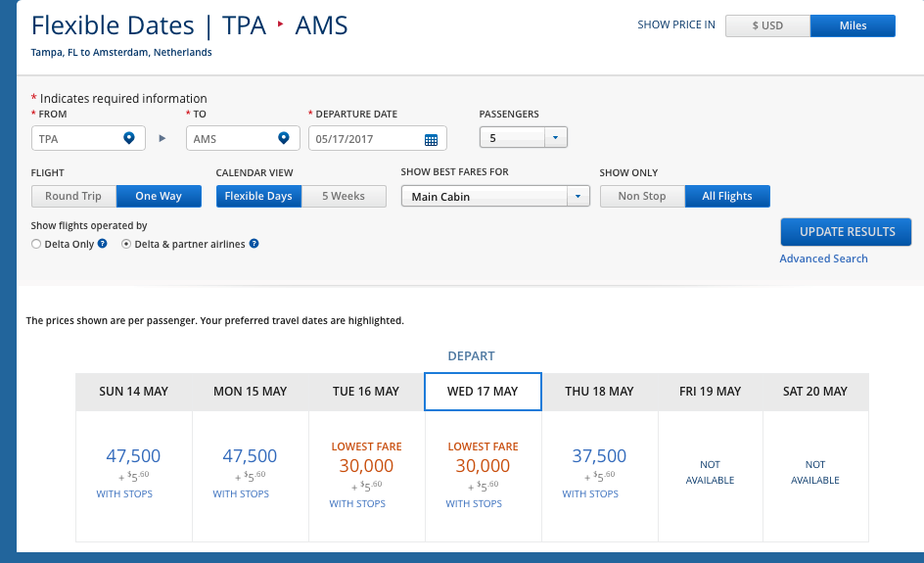
Task: Open the Main Cabin fares dropdown
Action: [x=495, y=196]
